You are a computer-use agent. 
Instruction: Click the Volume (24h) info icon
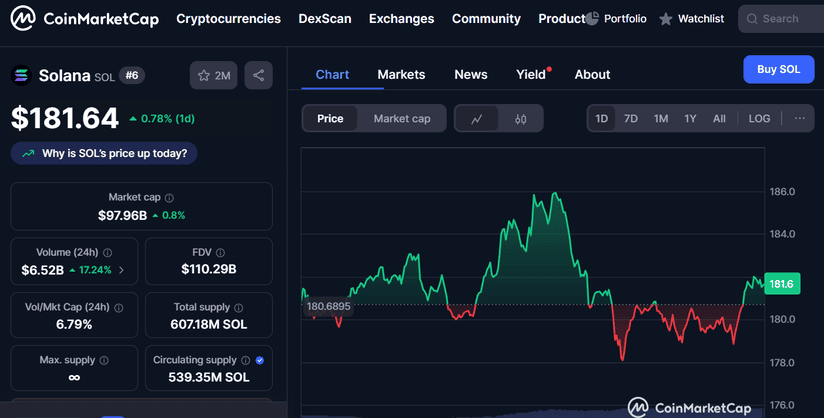pos(108,253)
